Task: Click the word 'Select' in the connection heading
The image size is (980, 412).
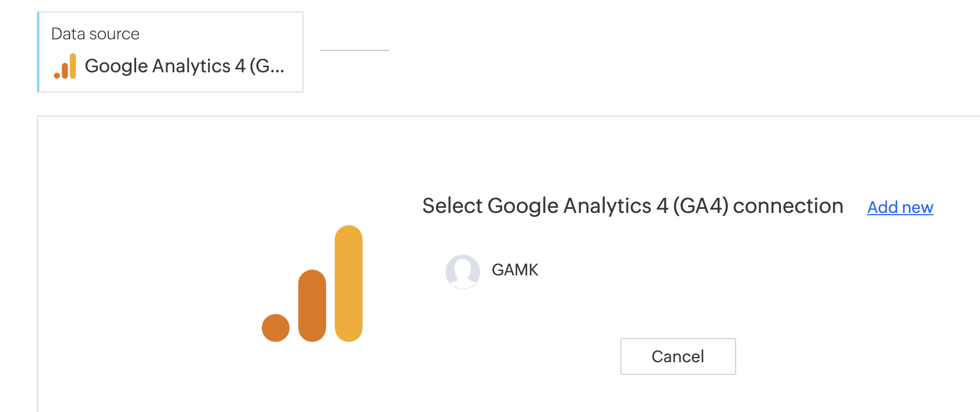Action: coord(452,206)
